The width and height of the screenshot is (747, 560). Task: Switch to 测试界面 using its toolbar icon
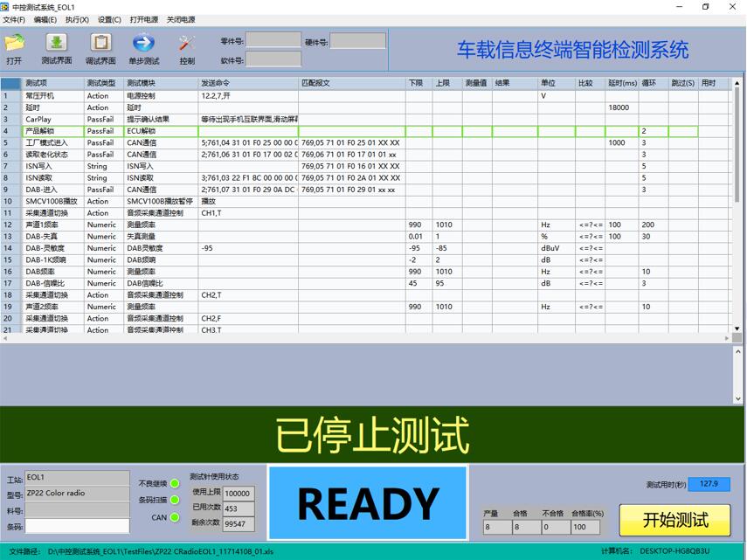click(55, 44)
